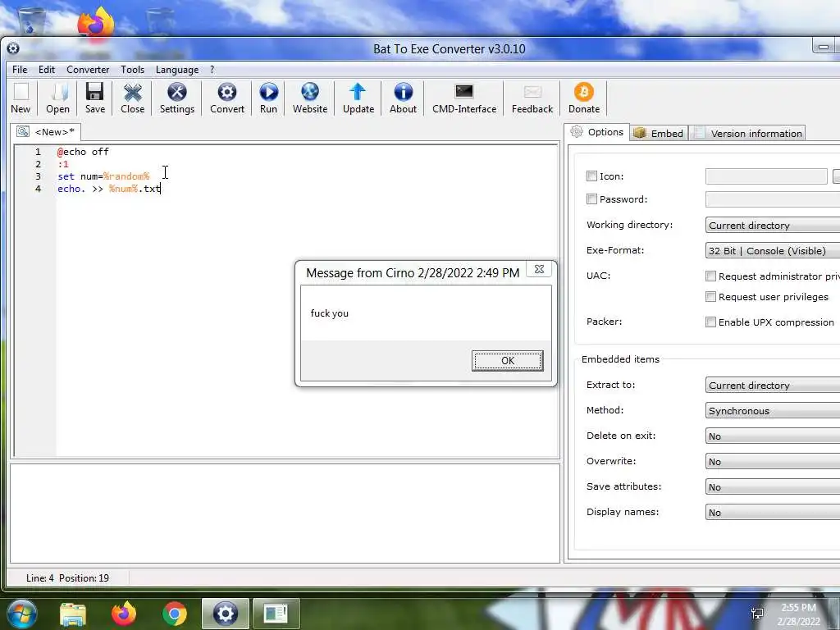The height and width of the screenshot is (630, 840).
Task: Open the Website toolbar icon
Action: tap(309, 98)
